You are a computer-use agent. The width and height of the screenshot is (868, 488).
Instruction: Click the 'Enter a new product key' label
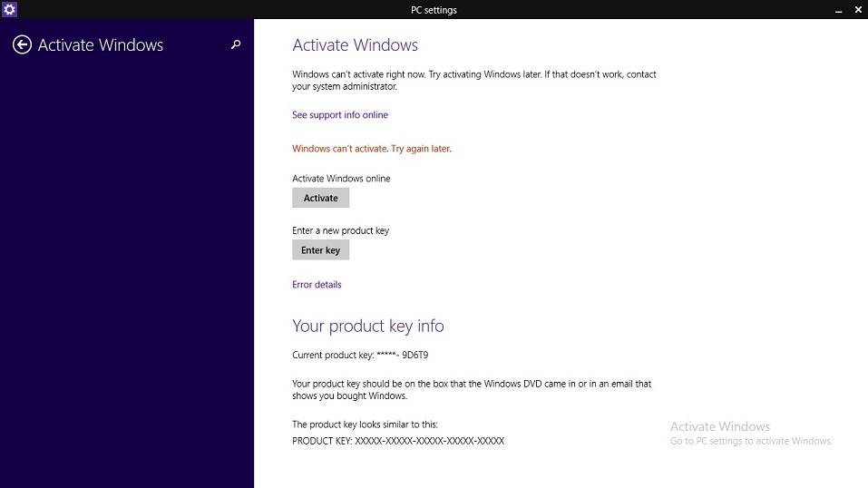click(340, 230)
